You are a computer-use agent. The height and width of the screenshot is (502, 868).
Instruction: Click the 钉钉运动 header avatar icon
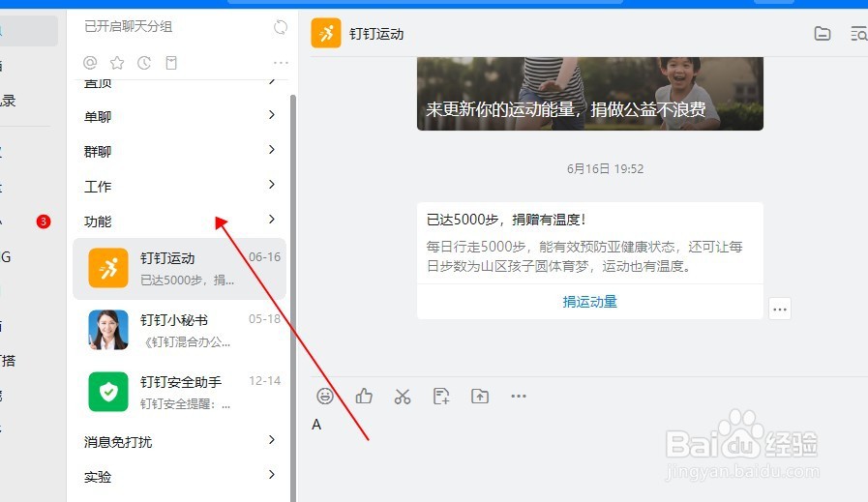pyautogui.click(x=326, y=33)
